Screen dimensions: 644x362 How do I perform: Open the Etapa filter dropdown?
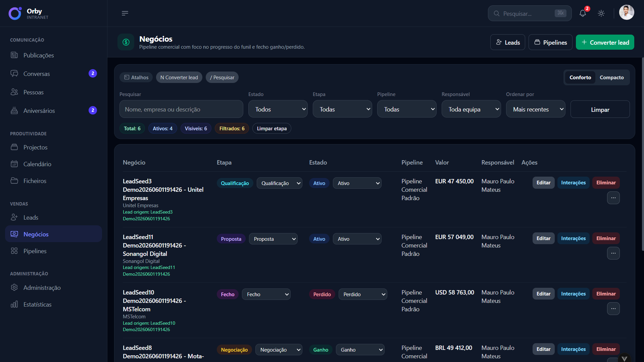pyautogui.click(x=342, y=109)
